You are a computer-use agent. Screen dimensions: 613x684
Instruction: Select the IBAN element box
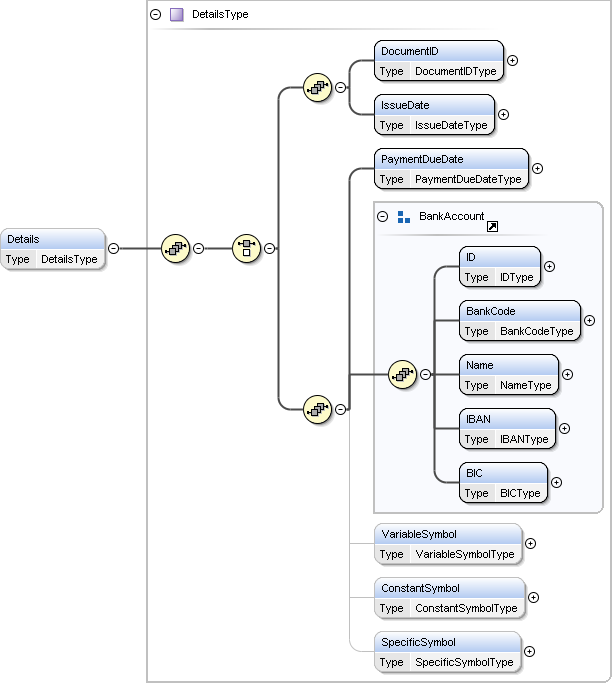[x=507, y=429]
